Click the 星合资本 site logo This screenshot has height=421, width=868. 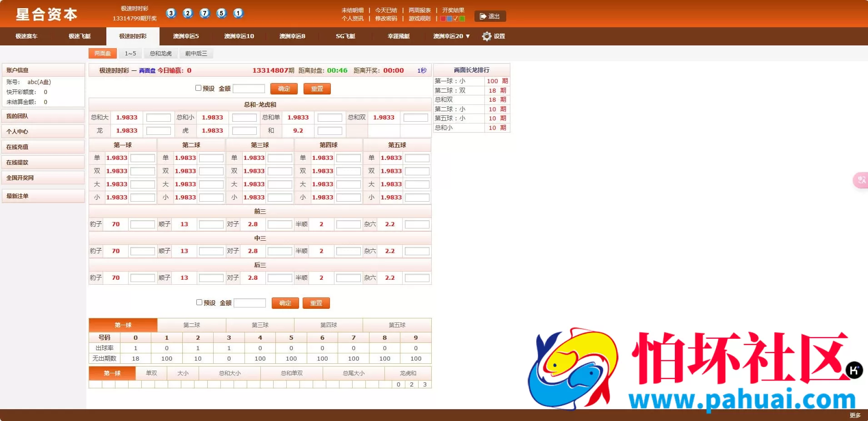tap(47, 15)
